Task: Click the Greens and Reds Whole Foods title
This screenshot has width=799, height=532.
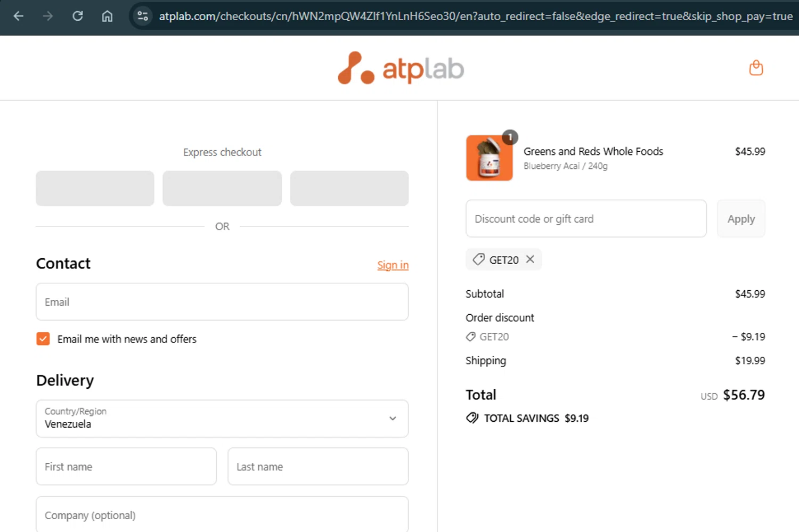Action: coord(593,151)
